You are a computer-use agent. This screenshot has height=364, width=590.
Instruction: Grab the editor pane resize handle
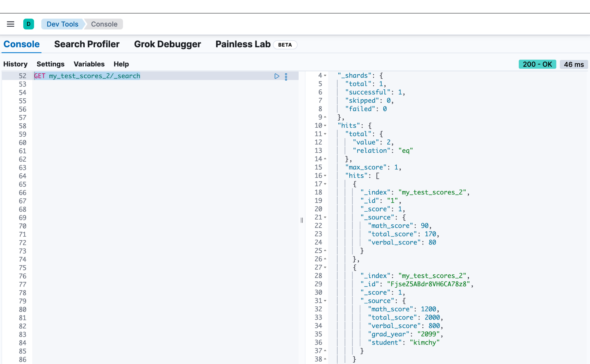[302, 220]
